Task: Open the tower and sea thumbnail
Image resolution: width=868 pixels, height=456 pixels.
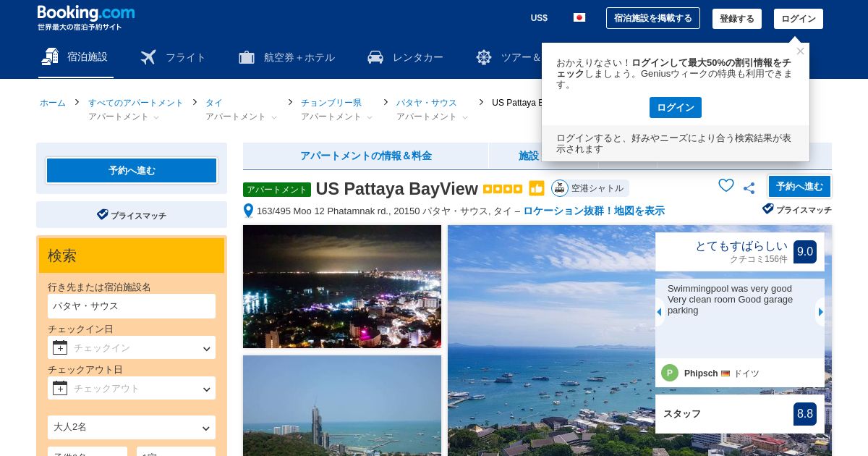Action: pyautogui.click(x=342, y=405)
